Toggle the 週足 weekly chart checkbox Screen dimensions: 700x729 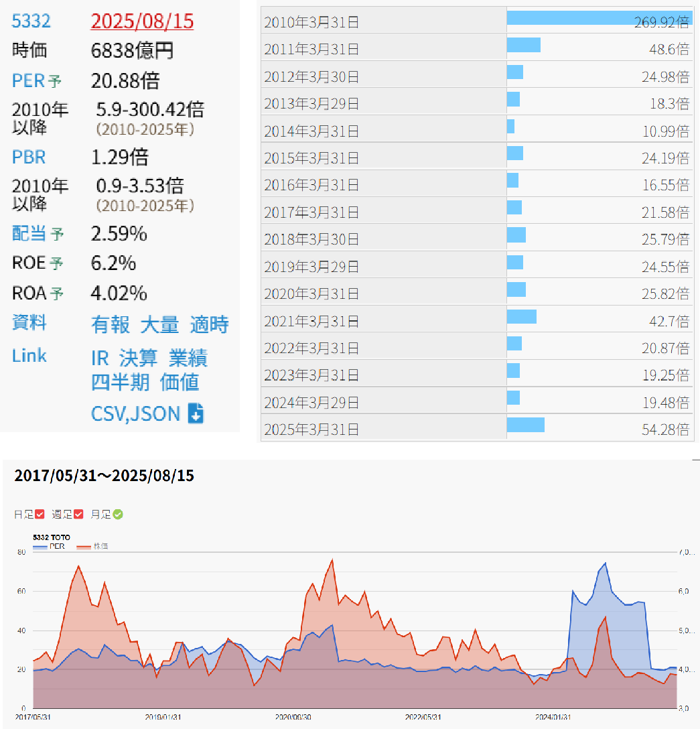[78, 515]
